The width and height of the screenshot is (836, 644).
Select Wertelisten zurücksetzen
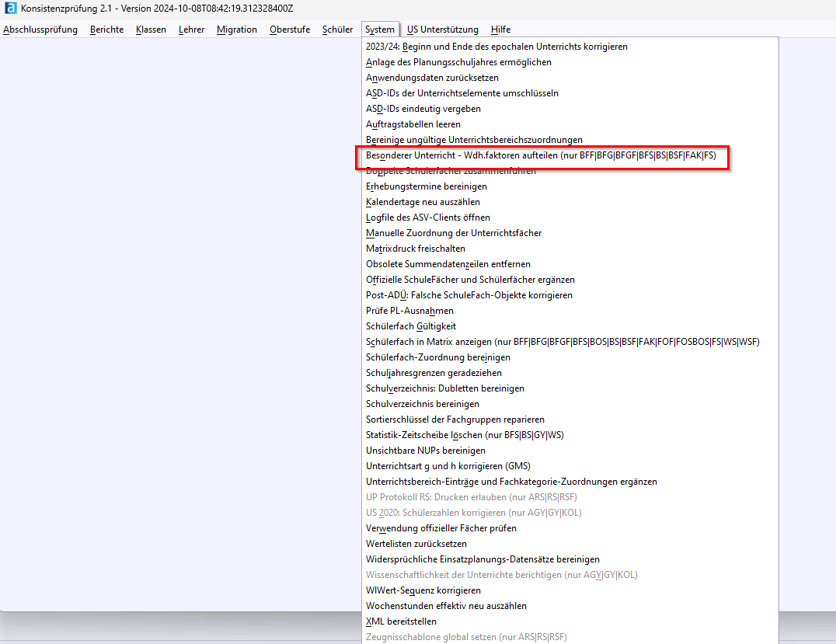[x=570, y=543]
